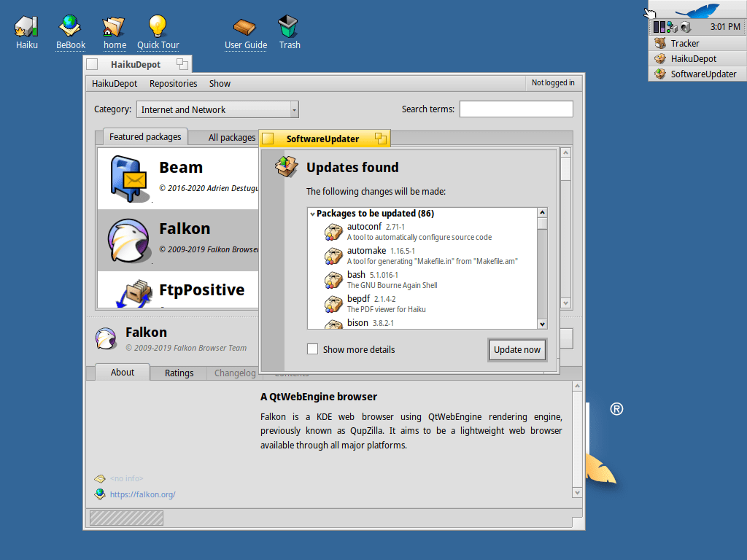Image resolution: width=747 pixels, height=560 pixels.
Task: Click the bash package icon
Action: tap(333, 280)
